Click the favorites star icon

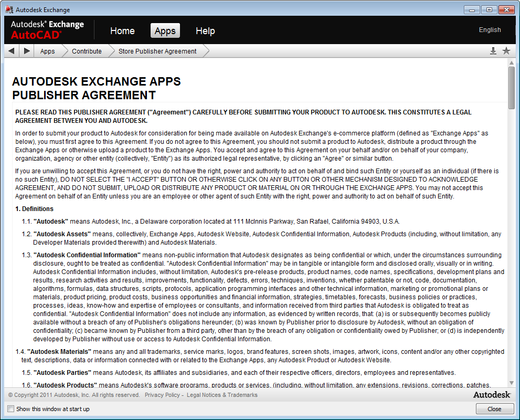click(x=506, y=51)
